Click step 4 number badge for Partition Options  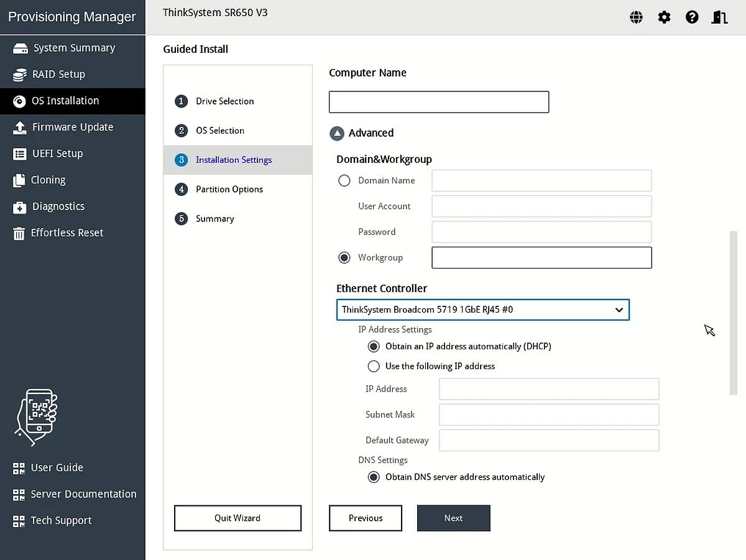[x=182, y=190]
